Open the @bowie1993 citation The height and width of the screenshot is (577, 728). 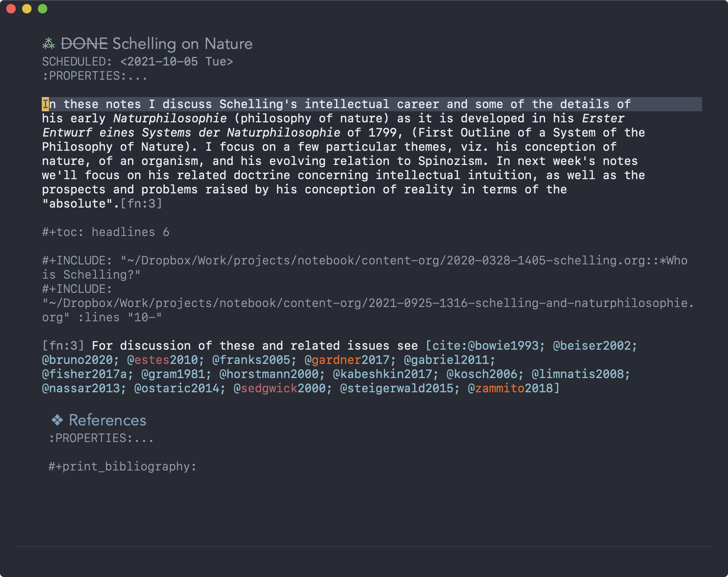[x=503, y=346]
